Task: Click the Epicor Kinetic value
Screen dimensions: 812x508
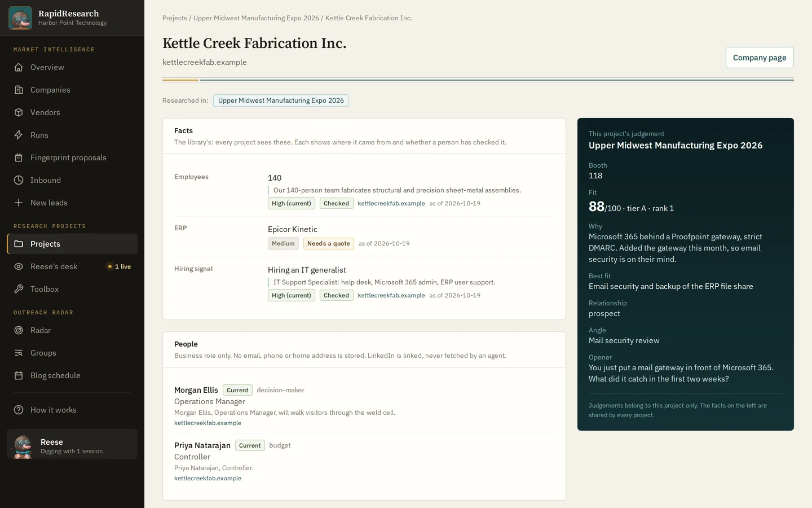Action: pyautogui.click(x=293, y=229)
